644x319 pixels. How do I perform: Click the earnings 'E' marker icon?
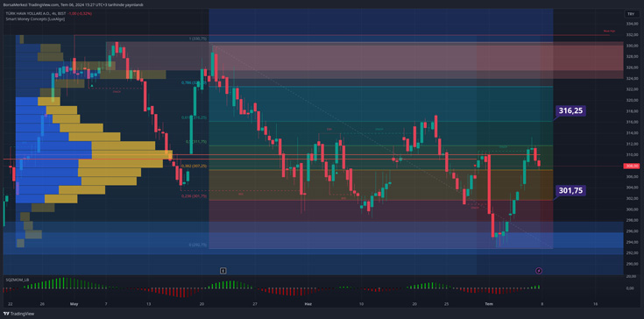(x=223, y=271)
